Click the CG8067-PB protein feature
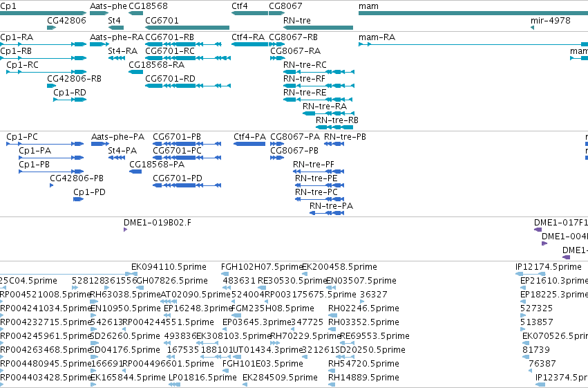Screen dimensions: 588x388 [277, 158]
